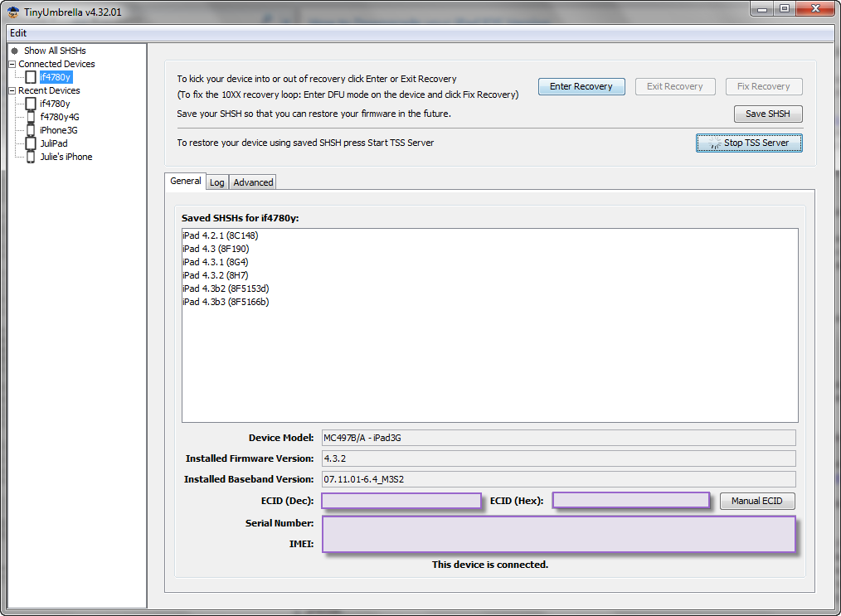This screenshot has width=841, height=616.
Task: Select saved SHSH iPad 4.3 (8F190)
Action: (216, 249)
